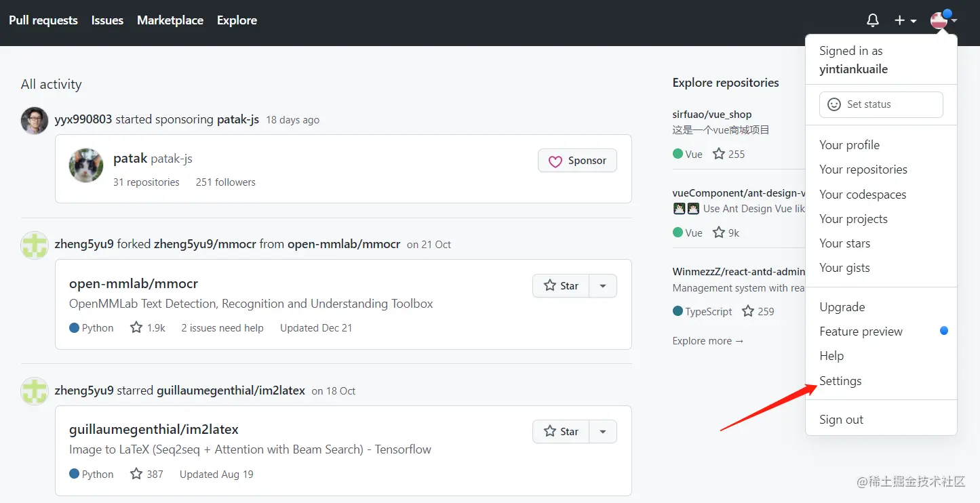Click the 2 issues need help link

pyautogui.click(x=222, y=328)
